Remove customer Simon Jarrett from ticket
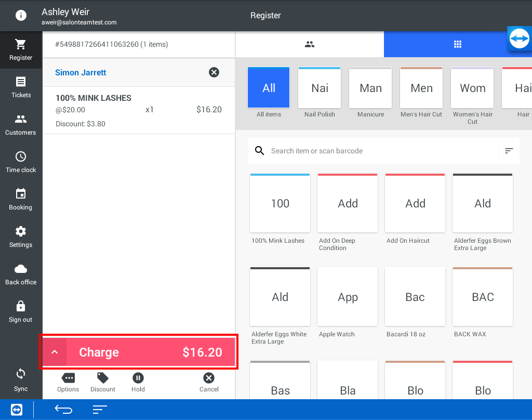The height and width of the screenshot is (420, 532). [x=214, y=72]
